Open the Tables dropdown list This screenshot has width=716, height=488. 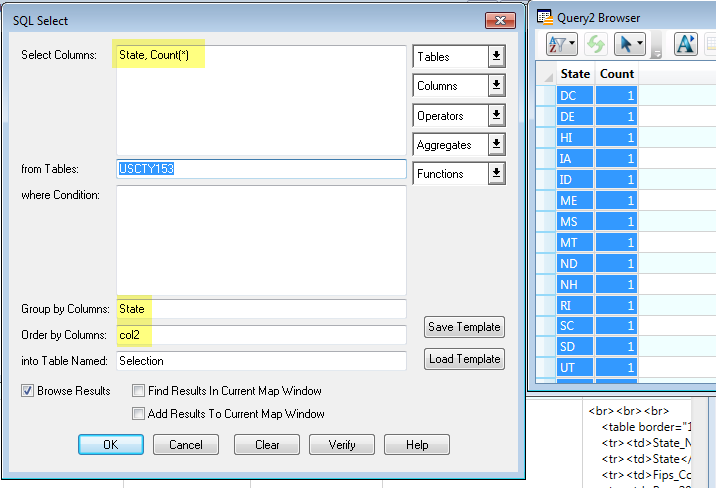click(x=495, y=57)
